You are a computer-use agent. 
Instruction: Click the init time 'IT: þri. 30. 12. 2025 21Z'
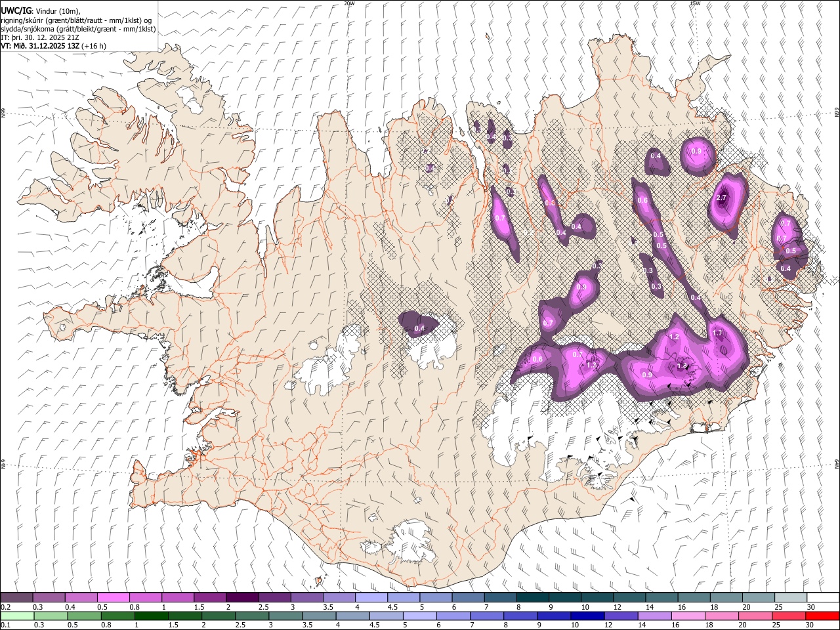[x=40, y=37]
